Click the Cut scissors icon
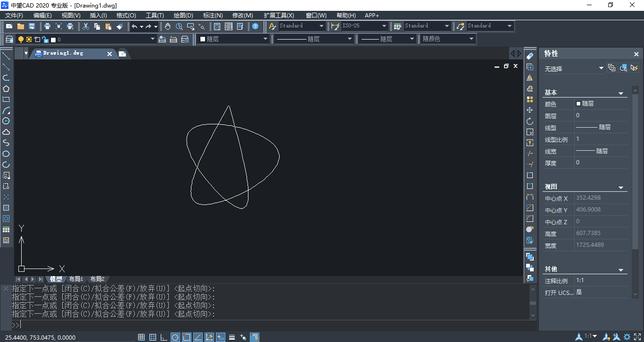The image size is (644, 342). [86, 26]
